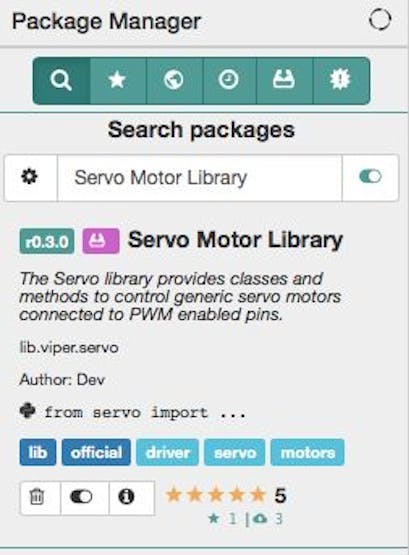Screen dimensions: 409x555
Task: Click the pink installed badge icon
Action: click(101, 241)
